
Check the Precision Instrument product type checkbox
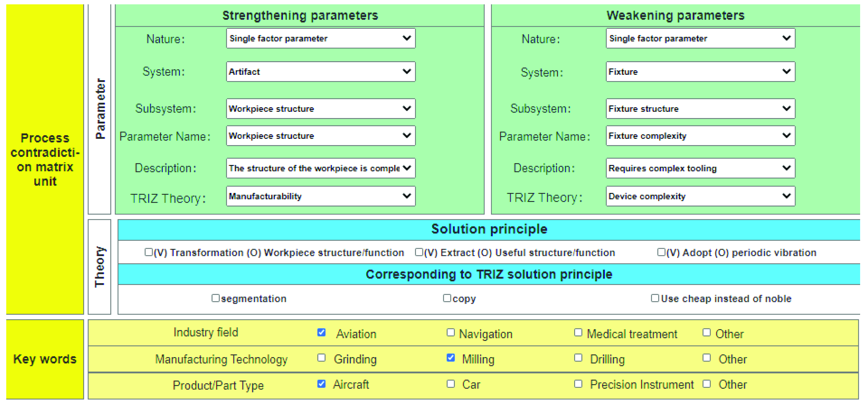[578, 384]
